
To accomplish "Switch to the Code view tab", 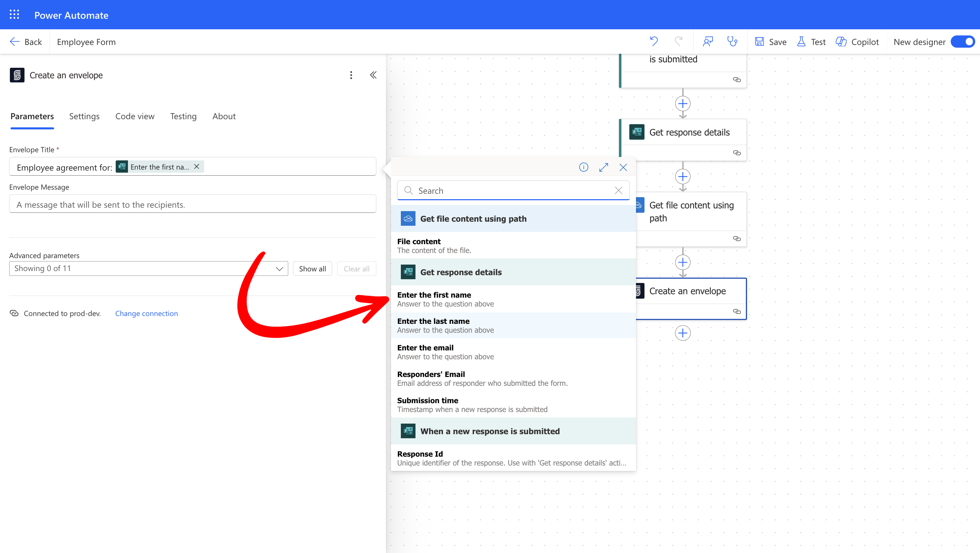I will [135, 116].
